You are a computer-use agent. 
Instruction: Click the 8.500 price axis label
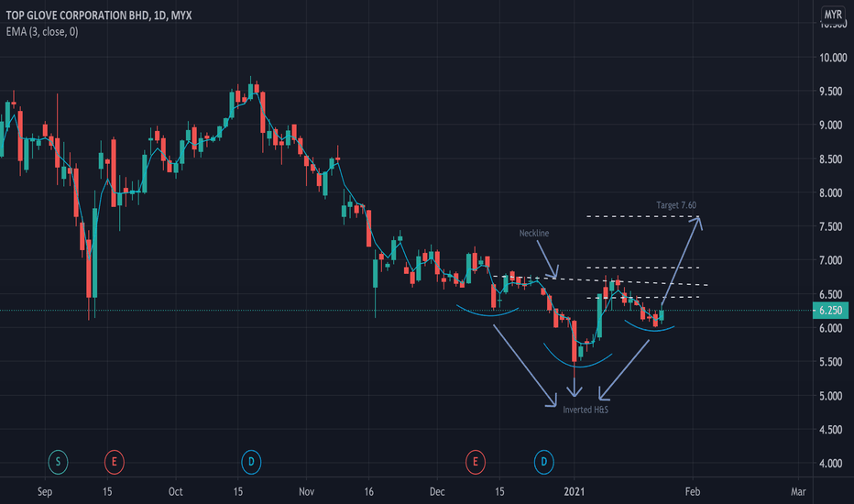(x=833, y=159)
